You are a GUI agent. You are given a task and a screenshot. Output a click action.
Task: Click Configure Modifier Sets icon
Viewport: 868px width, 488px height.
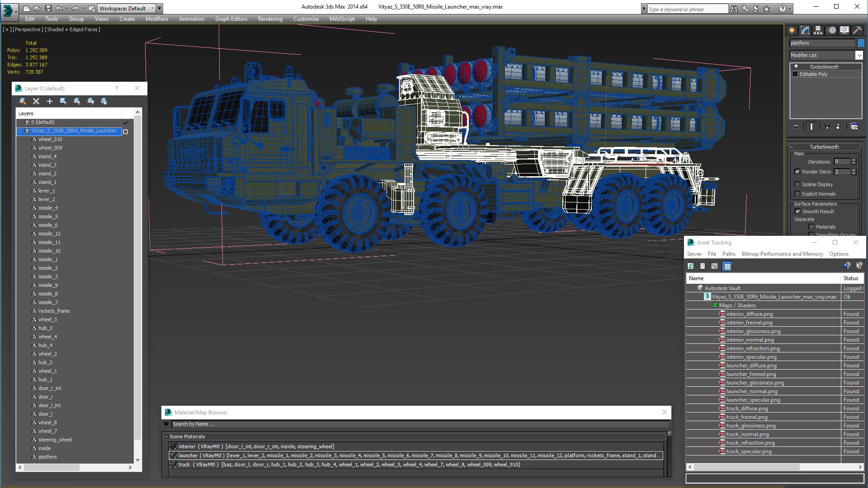(854, 127)
